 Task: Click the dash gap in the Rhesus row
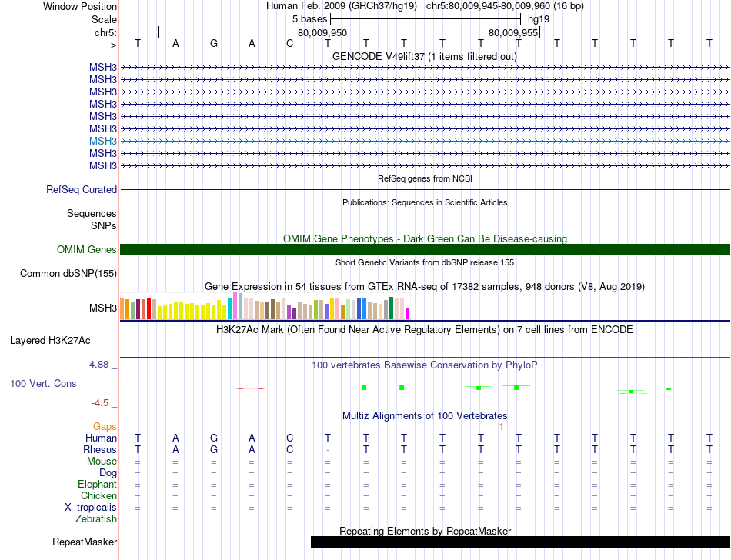(x=328, y=450)
